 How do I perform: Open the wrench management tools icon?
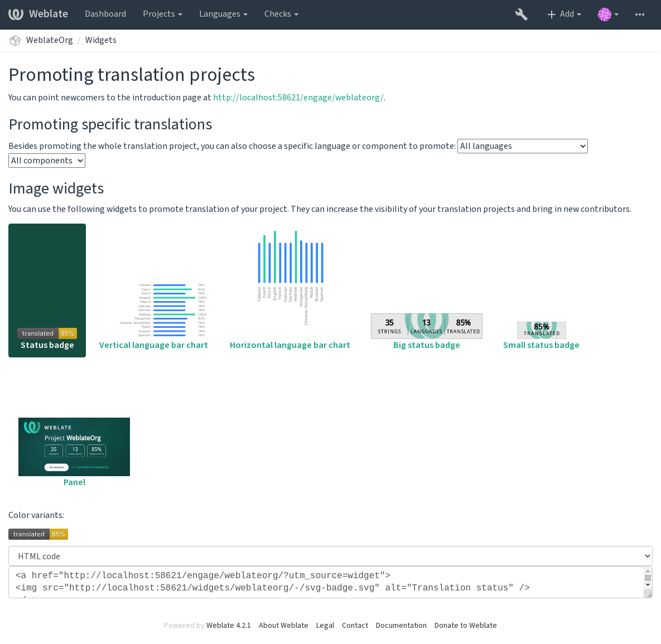point(521,14)
